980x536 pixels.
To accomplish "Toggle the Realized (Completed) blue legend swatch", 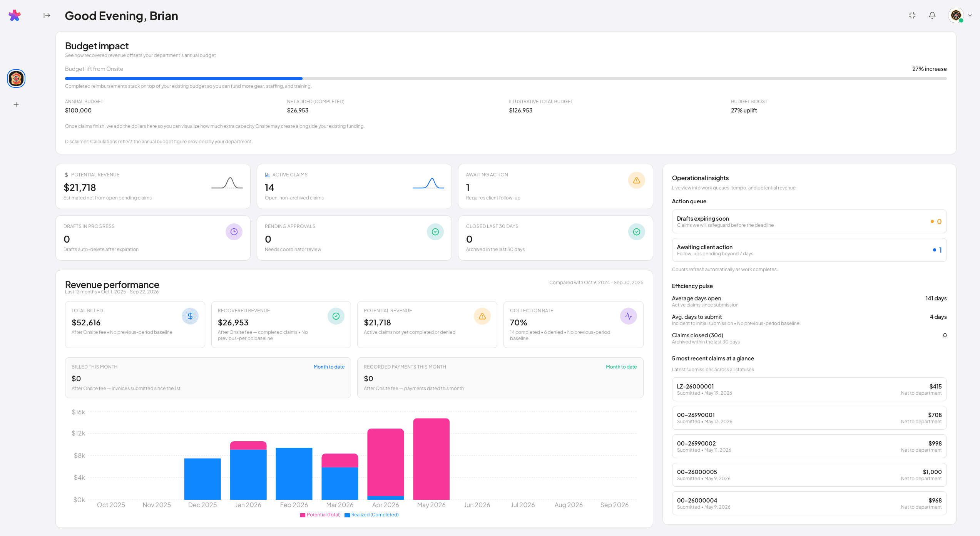I will point(347,515).
